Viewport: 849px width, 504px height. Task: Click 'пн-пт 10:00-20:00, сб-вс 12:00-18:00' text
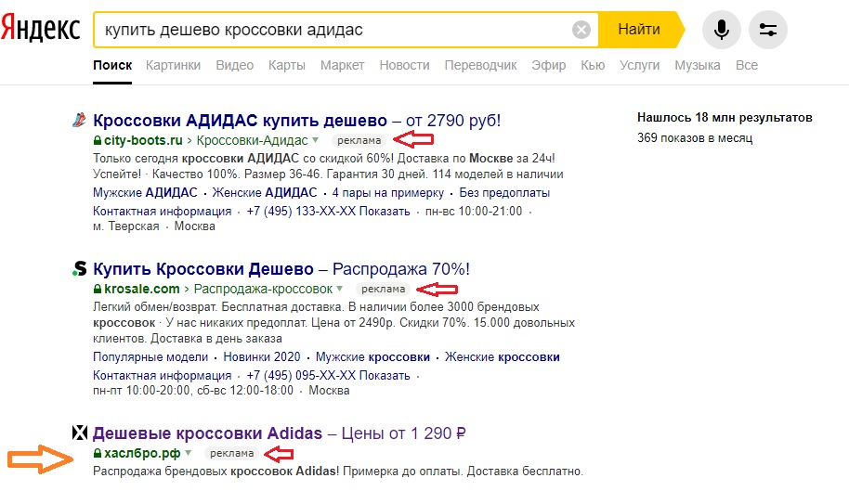[x=193, y=391]
